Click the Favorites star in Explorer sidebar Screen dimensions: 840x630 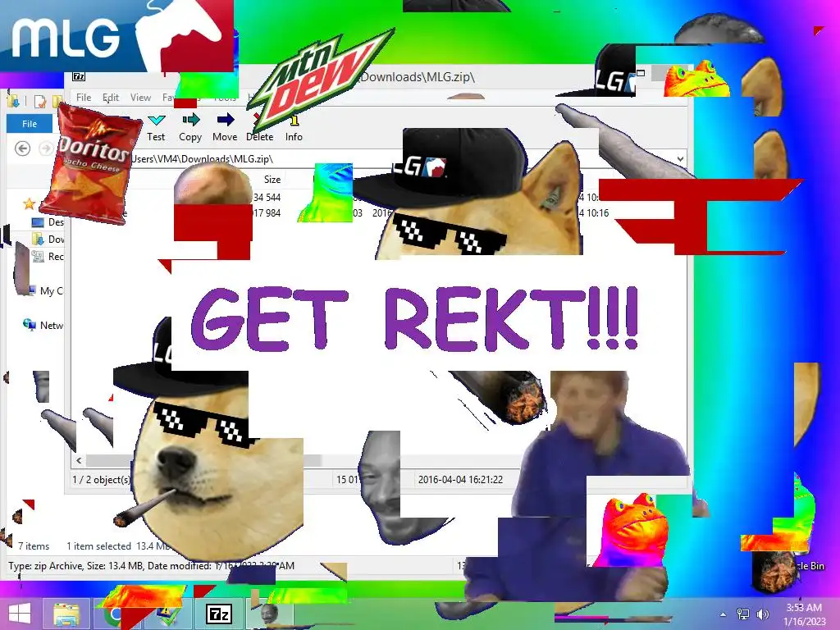29,203
